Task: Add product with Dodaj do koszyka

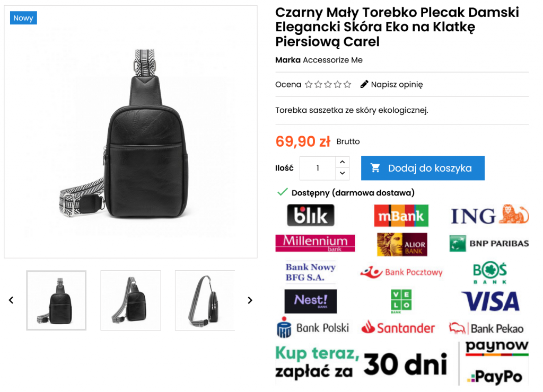Action: tap(423, 168)
